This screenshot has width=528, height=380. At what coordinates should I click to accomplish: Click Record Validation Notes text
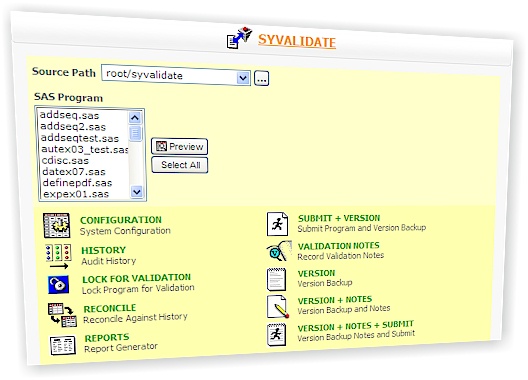(x=340, y=256)
